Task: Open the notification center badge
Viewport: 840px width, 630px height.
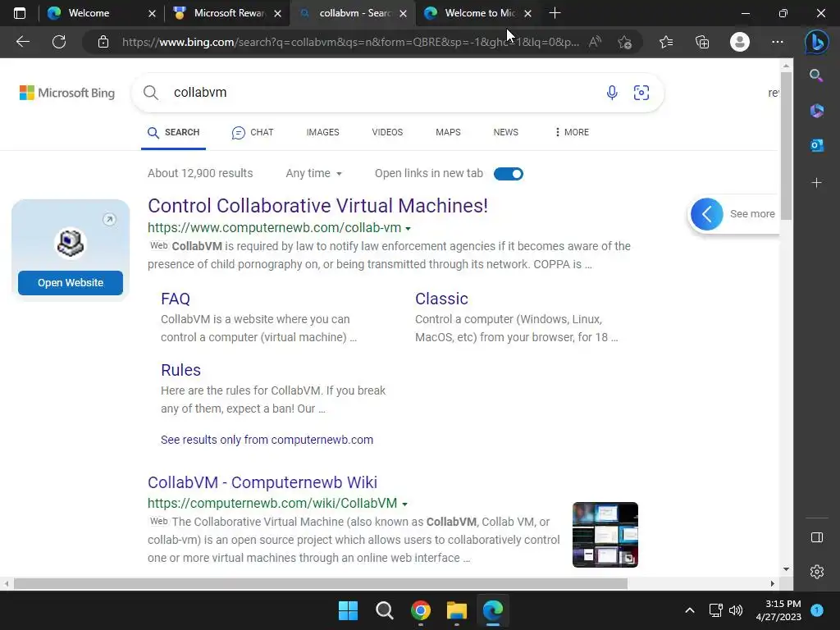Action: [816, 610]
